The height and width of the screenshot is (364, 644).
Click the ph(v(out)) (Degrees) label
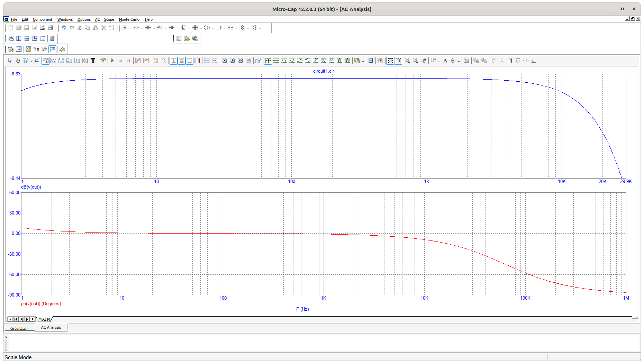point(41,304)
